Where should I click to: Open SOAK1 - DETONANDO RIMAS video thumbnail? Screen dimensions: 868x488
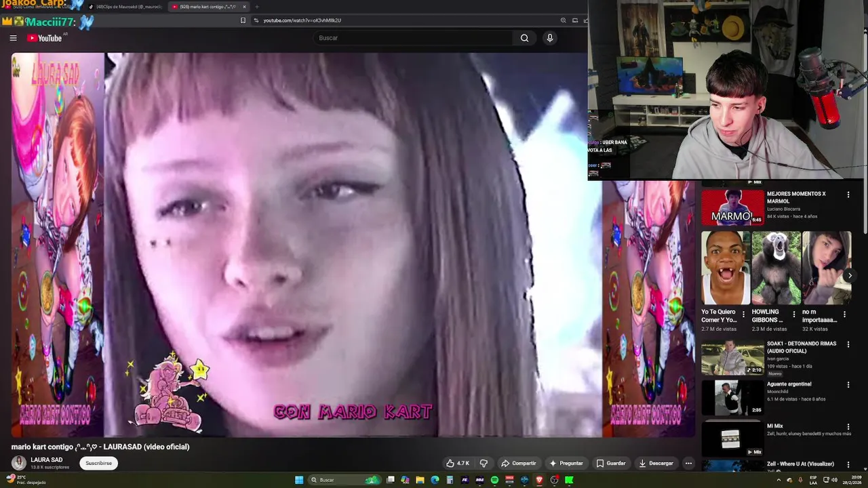[732, 358]
